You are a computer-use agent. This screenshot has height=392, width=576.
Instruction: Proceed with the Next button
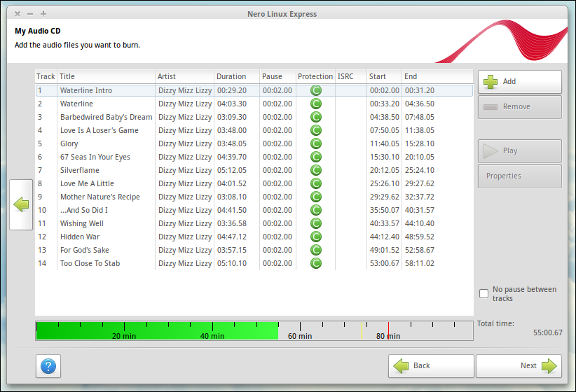pos(519,366)
